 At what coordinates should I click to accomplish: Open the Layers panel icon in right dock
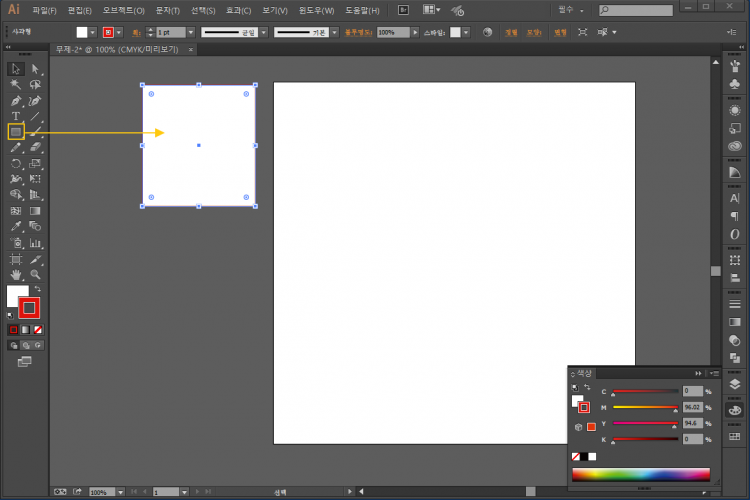(735, 384)
